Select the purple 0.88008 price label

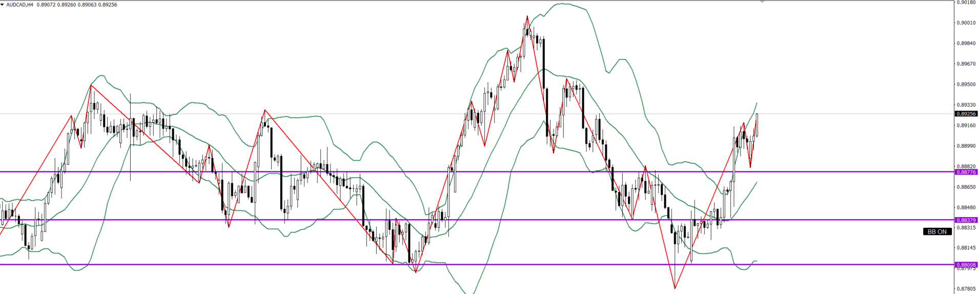[x=966, y=265]
